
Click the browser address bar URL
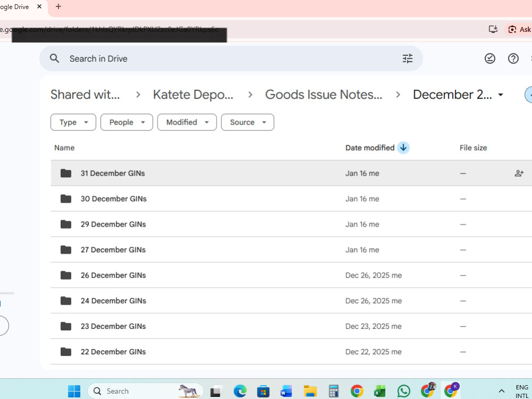tap(109, 29)
